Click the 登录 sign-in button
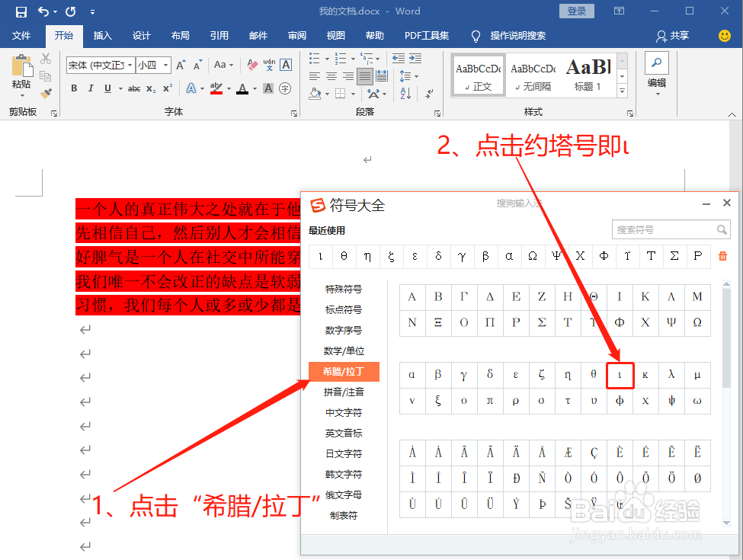This screenshot has height=560, width=743. tap(577, 11)
